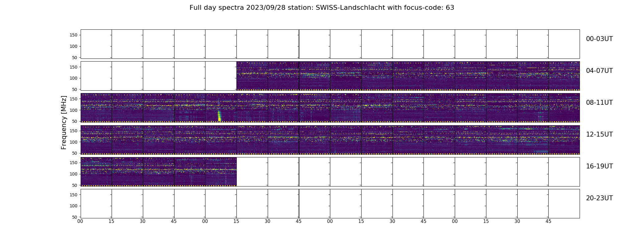This screenshot has height=245, width=644.
Task: Click the bright solar burst in 08-11UT spectrum
Action: 219,115
